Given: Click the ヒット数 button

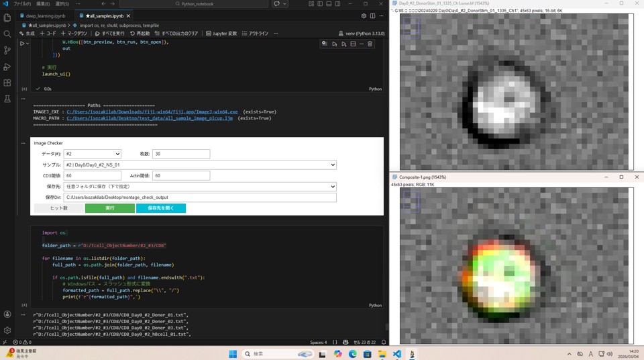Looking at the screenshot, I should click(59, 208).
